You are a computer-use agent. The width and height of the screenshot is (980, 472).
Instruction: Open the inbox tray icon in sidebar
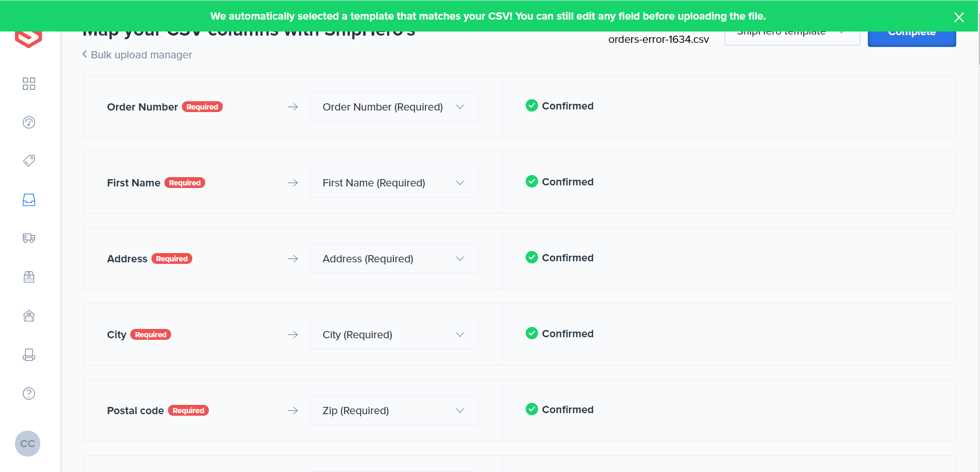pyautogui.click(x=29, y=200)
